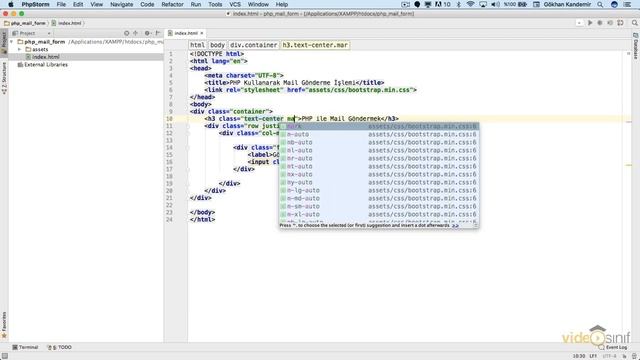Viewport: 640px width, 360px height.
Task: Open Spotlight search in the menu bar
Action: click(x=600, y=4)
